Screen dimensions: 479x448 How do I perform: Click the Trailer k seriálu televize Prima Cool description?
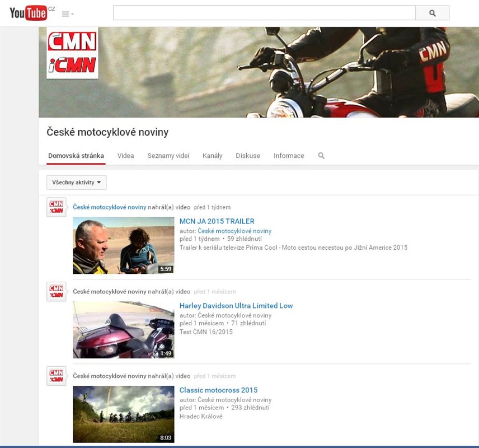click(293, 248)
